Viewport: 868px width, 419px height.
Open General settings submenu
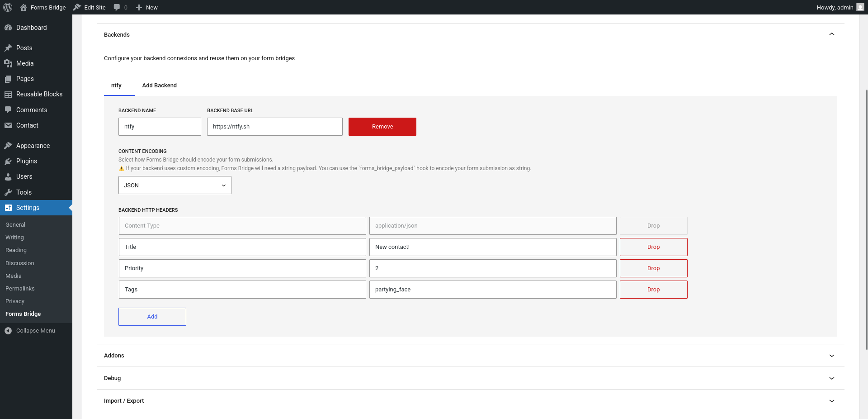(15, 225)
